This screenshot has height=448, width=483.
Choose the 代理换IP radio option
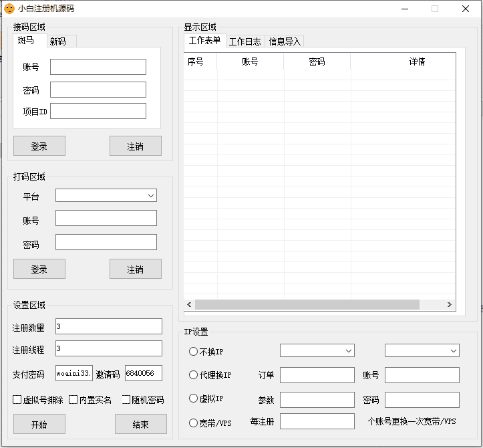[x=194, y=375]
